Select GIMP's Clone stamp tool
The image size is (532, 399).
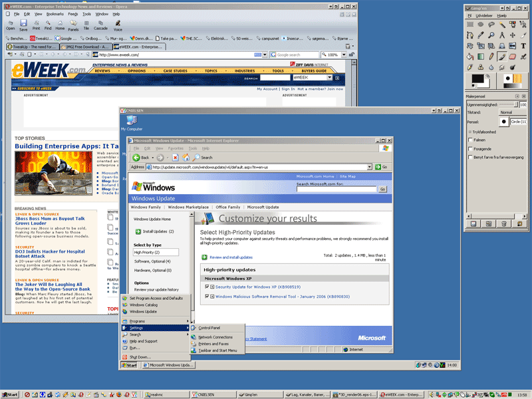(480, 67)
